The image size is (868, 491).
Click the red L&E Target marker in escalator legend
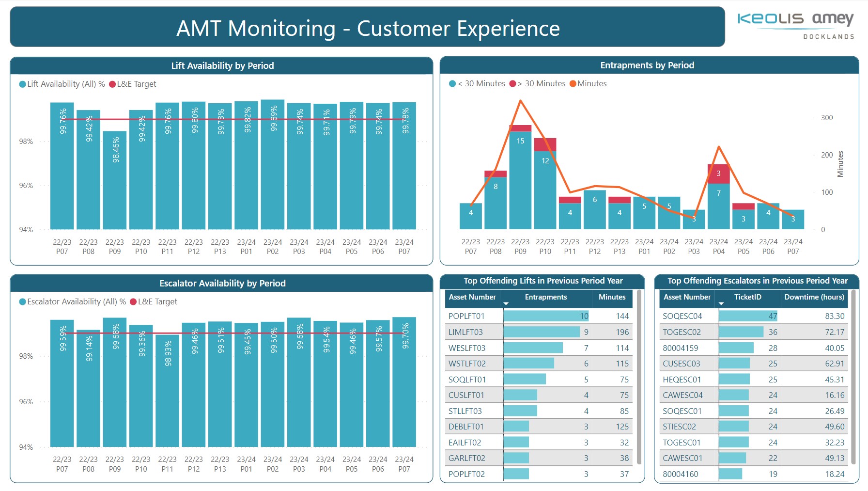point(133,302)
